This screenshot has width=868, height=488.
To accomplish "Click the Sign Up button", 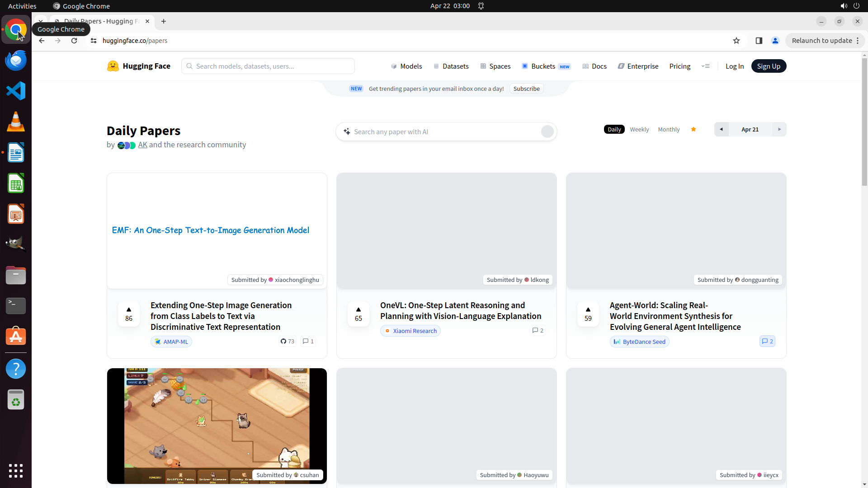I will (769, 66).
